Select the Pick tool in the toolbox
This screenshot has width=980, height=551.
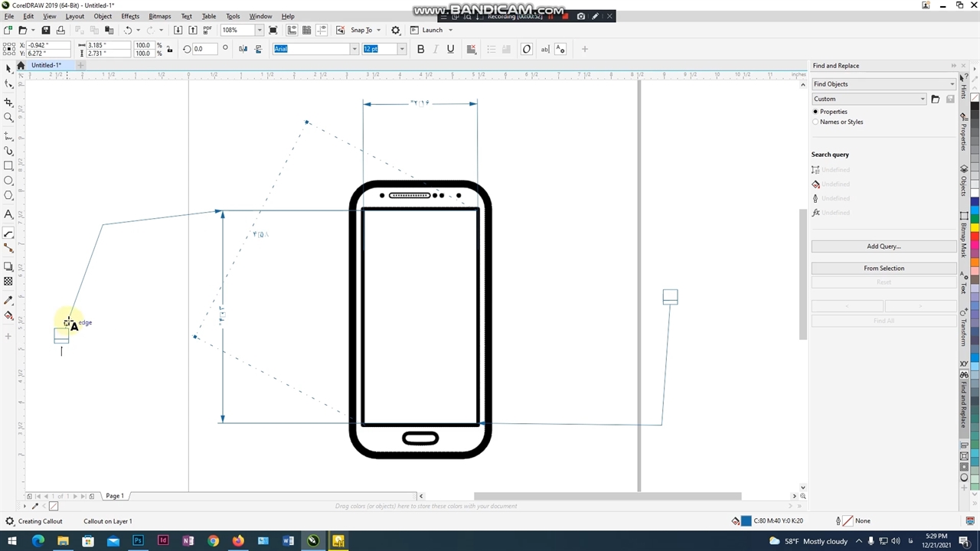[x=8, y=69]
